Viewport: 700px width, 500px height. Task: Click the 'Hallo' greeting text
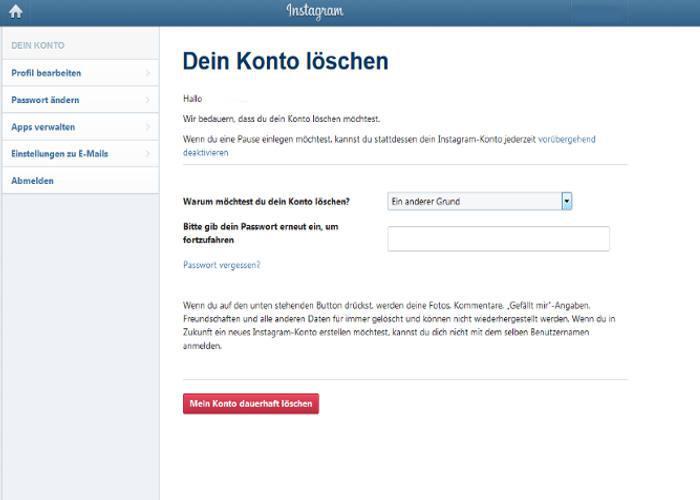[192, 99]
